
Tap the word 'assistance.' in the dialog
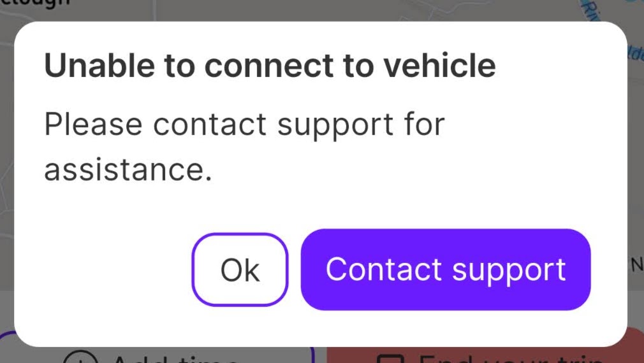[x=128, y=170]
